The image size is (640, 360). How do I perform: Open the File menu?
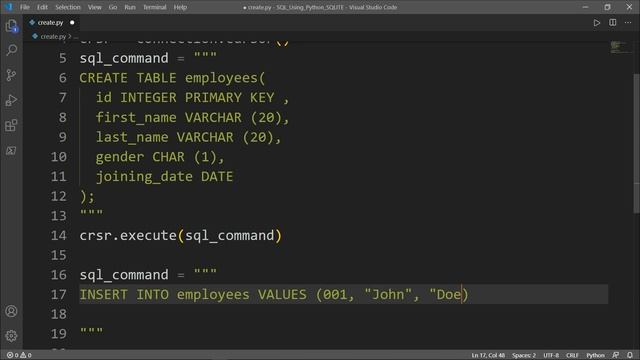pos(25,7)
